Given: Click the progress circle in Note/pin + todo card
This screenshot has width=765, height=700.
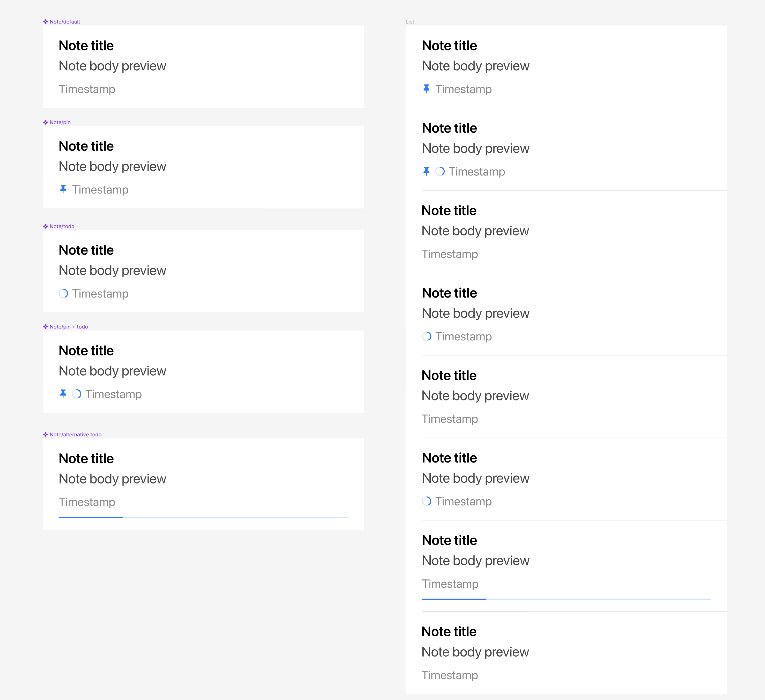Looking at the screenshot, I should tap(77, 394).
